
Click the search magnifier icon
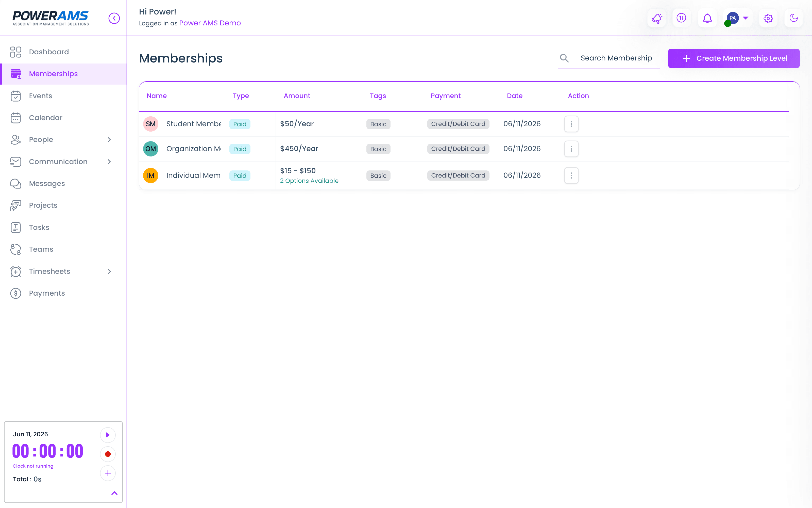564,58
